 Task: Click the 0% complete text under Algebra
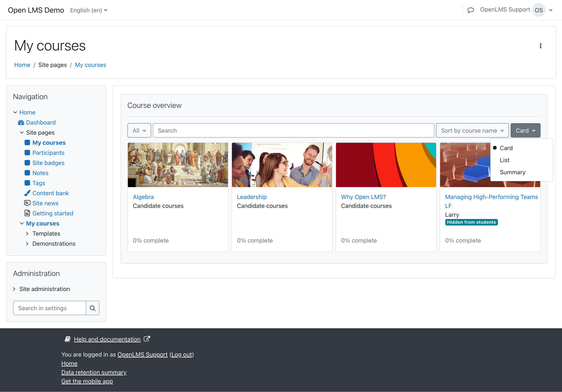[x=151, y=240]
